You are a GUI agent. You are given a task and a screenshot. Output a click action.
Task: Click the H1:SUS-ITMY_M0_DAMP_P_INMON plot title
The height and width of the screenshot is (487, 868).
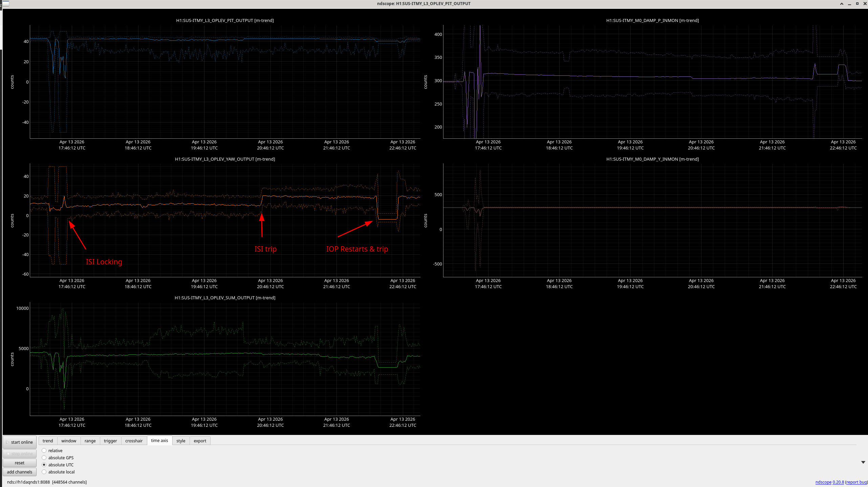pyautogui.click(x=652, y=20)
